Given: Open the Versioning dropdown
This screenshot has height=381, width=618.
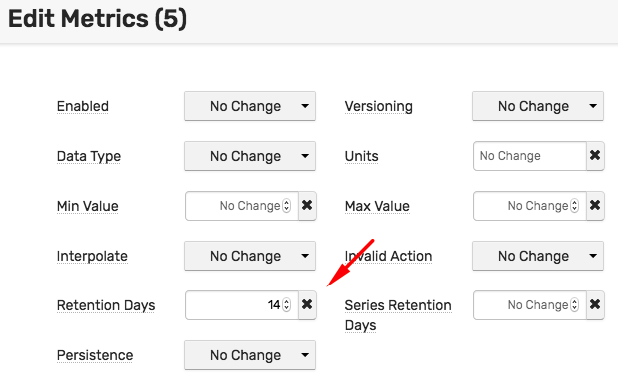Looking at the screenshot, I should click(x=538, y=106).
